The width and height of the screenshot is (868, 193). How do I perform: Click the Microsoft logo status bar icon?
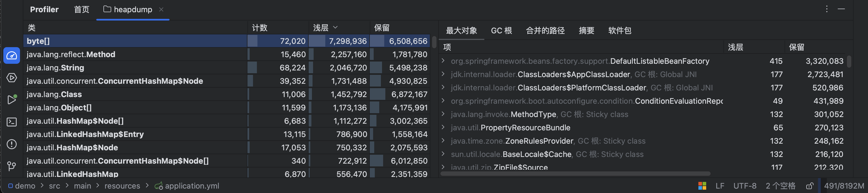tap(702, 186)
